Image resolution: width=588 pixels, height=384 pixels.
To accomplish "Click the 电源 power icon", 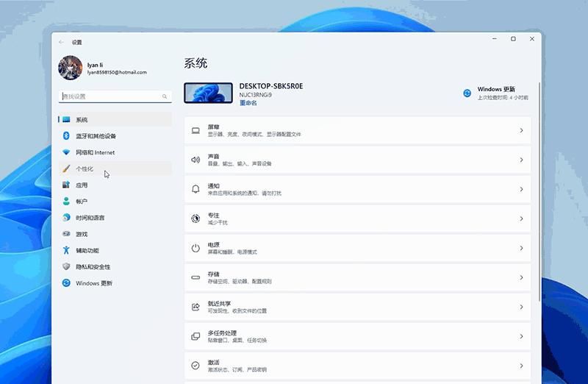I will click(x=196, y=248).
